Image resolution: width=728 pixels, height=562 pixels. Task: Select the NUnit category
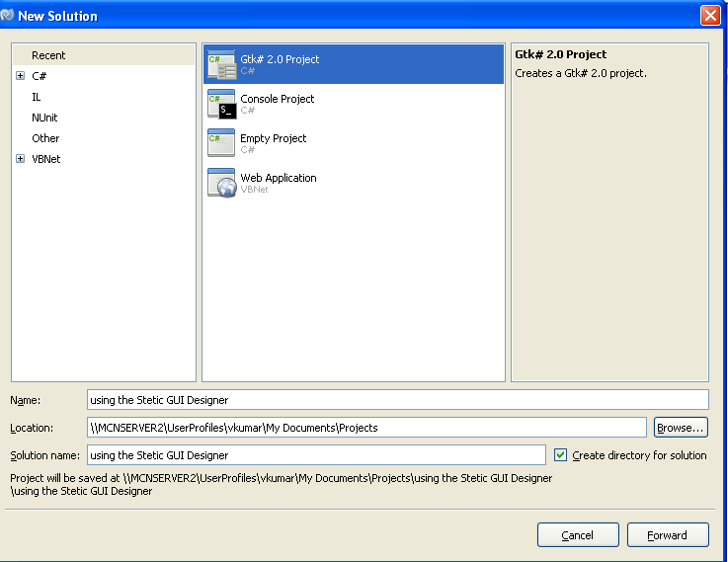[44, 118]
